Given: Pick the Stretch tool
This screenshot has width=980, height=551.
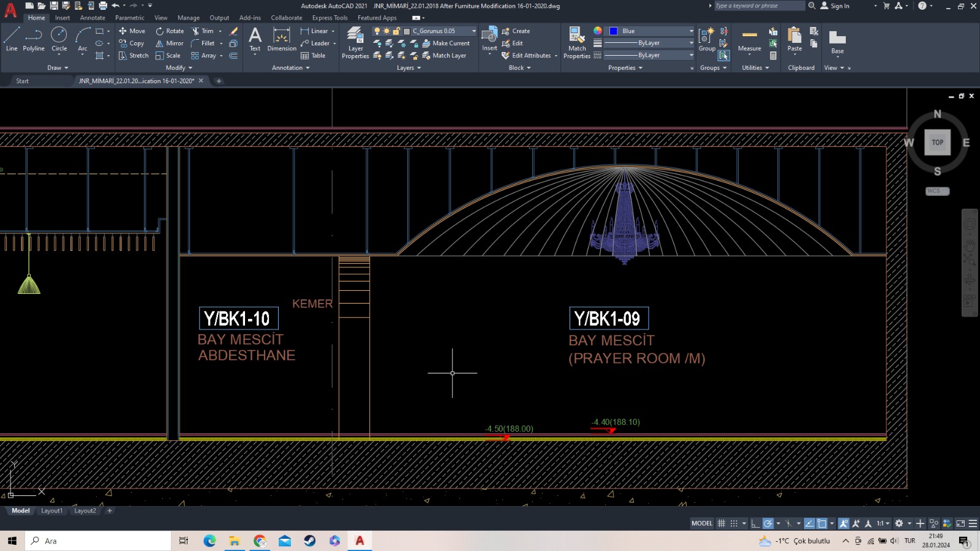Looking at the screenshot, I should tap(134, 56).
